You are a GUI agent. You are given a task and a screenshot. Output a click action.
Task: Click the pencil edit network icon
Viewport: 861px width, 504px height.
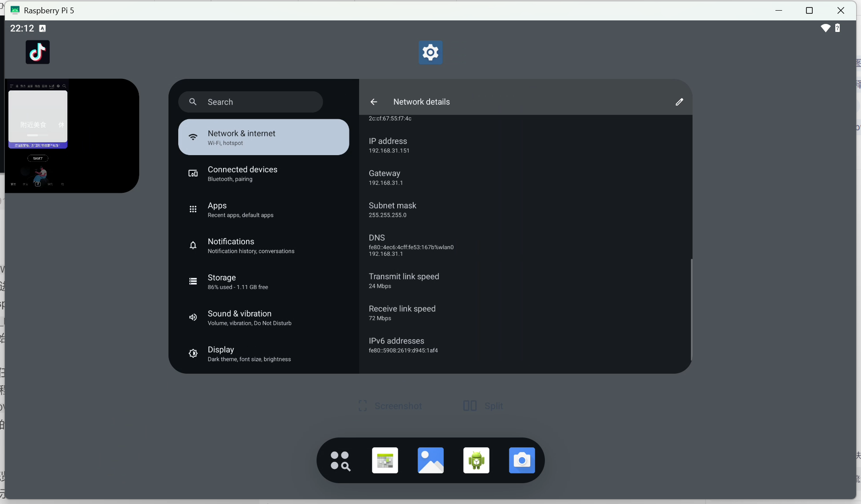679,102
